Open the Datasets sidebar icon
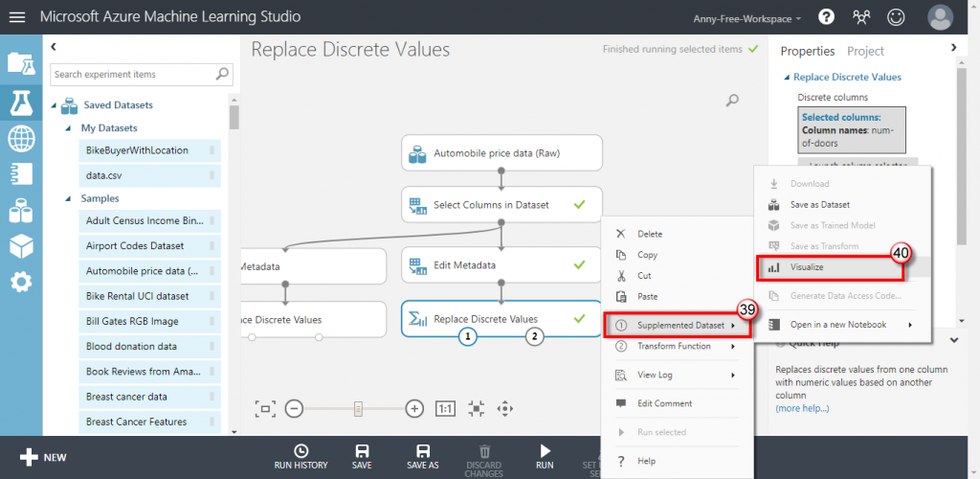Screen dimensions: 980x479 pos(21,212)
